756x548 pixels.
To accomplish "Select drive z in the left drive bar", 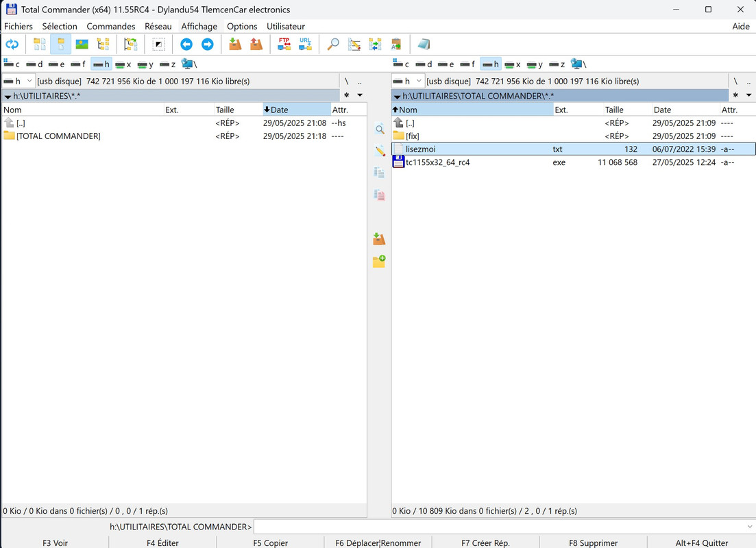I will (x=168, y=64).
